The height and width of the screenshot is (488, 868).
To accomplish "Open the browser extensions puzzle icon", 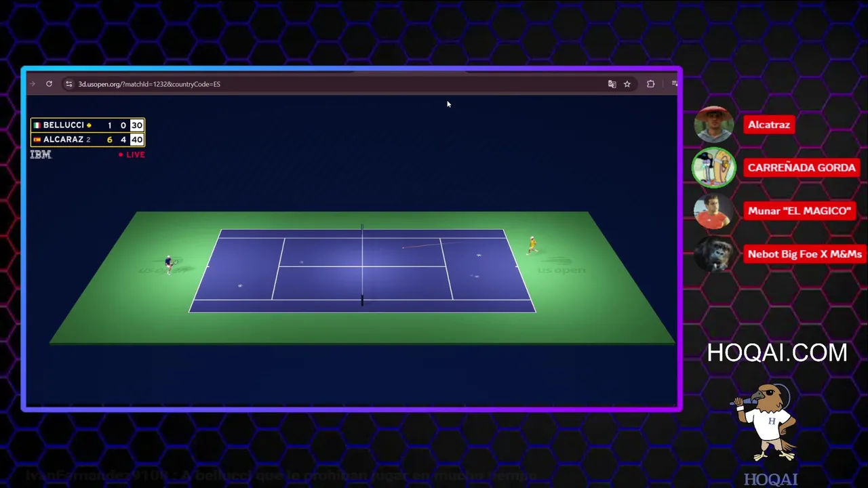I will coord(651,84).
